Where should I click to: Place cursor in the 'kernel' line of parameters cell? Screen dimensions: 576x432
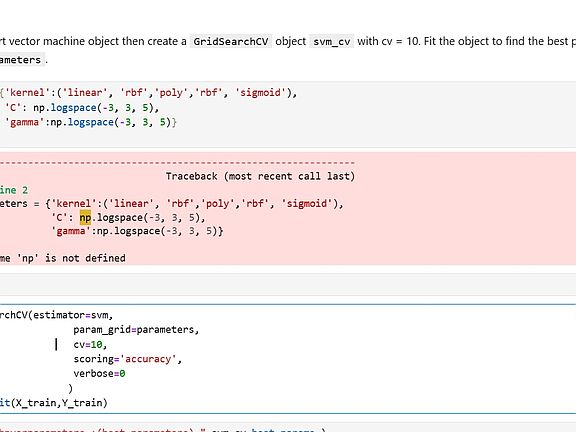[x=148, y=93]
